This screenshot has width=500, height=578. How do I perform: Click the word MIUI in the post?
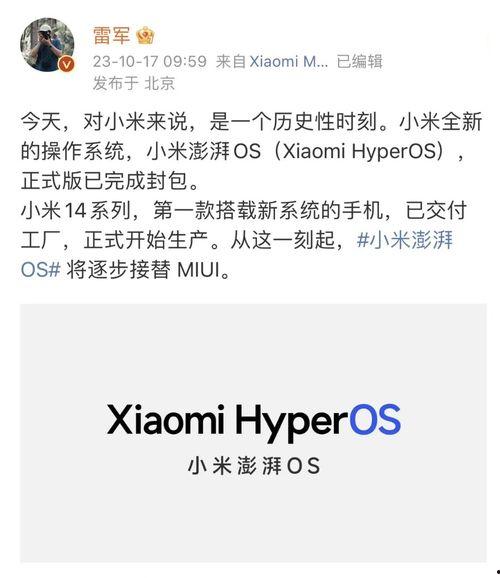pyautogui.click(x=198, y=270)
